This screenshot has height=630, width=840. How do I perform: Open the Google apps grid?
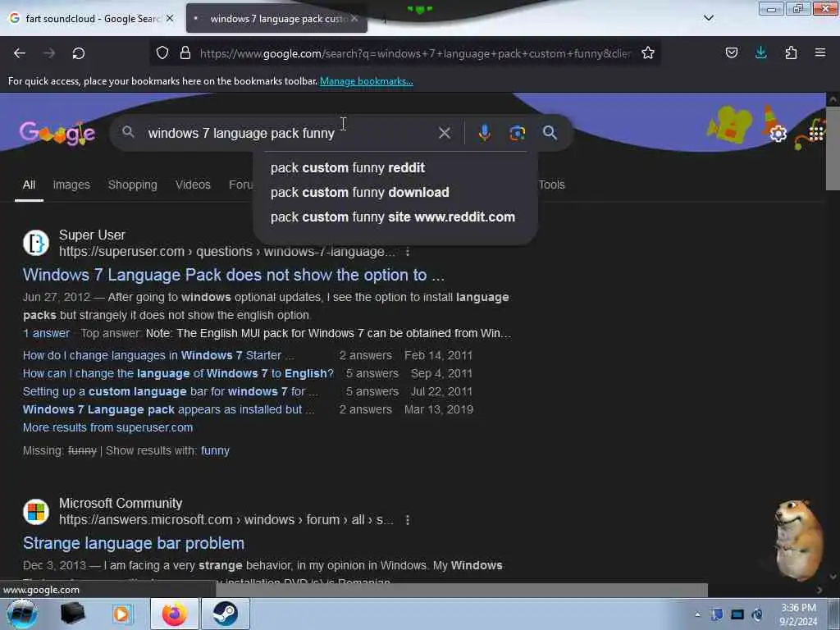[816, 134]
